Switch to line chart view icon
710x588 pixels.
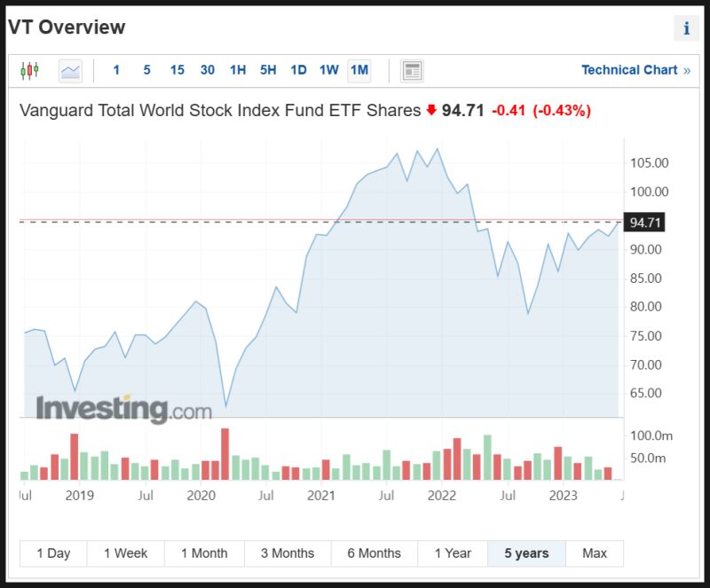(x=70, y=69)
